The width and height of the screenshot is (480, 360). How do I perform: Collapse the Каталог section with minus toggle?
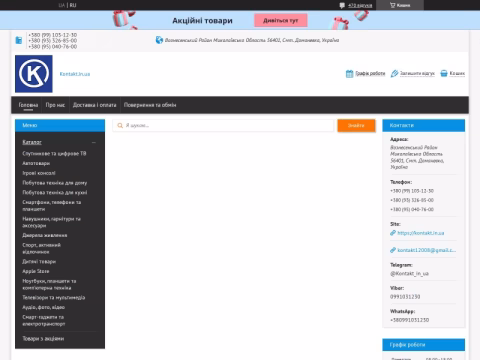pos(94,142)
